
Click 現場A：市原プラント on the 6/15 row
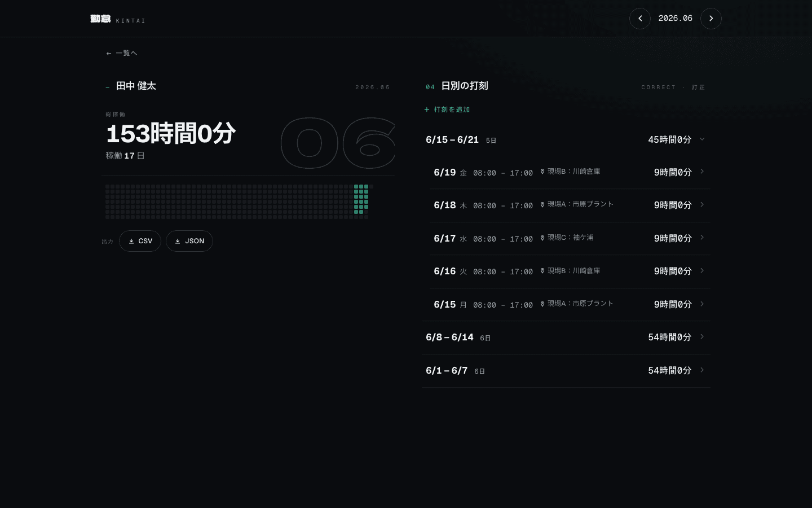coord(581,304)
